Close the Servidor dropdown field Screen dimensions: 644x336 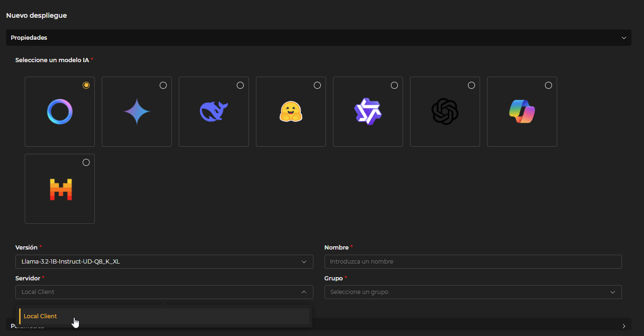(x=164, y=292)
